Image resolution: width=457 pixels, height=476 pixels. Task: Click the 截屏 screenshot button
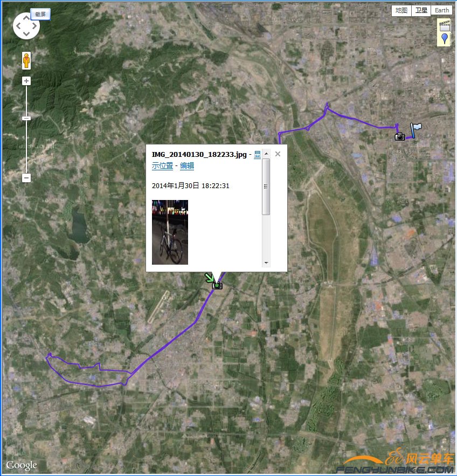point(40,14)
